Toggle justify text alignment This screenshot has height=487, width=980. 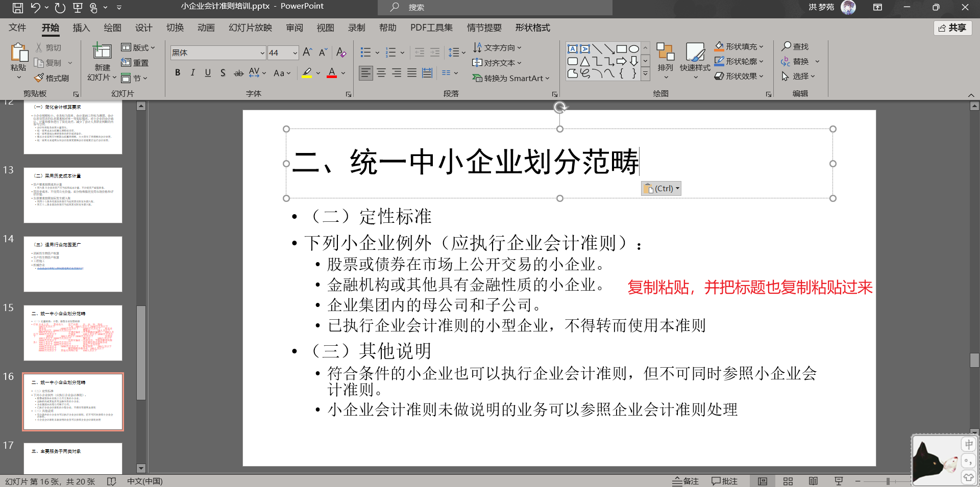tap(412, 73)
